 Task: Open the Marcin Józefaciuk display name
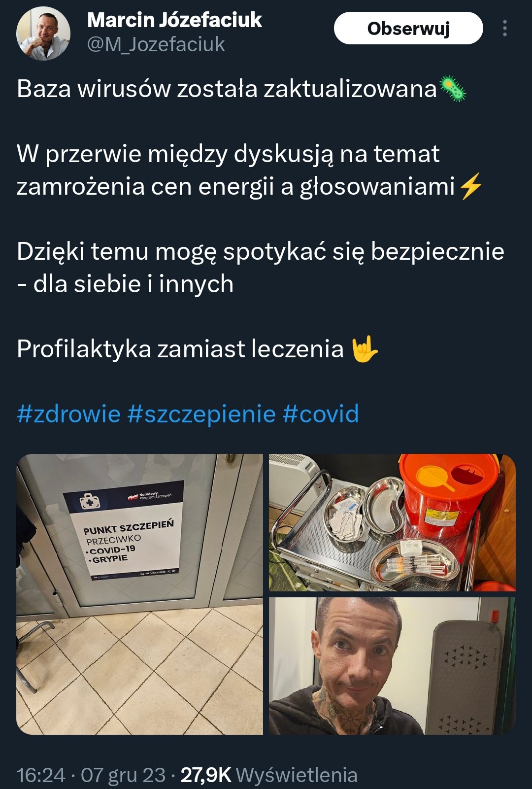coord(174,20)
